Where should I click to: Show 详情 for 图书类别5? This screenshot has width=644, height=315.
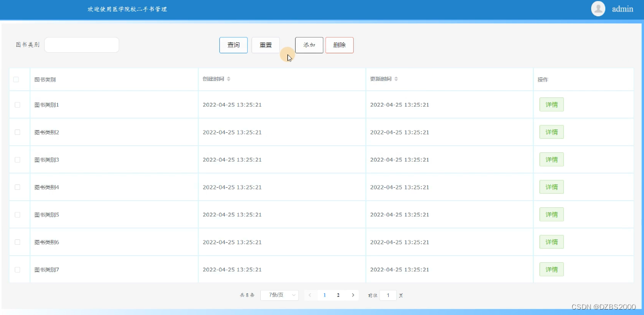[551, 214]
